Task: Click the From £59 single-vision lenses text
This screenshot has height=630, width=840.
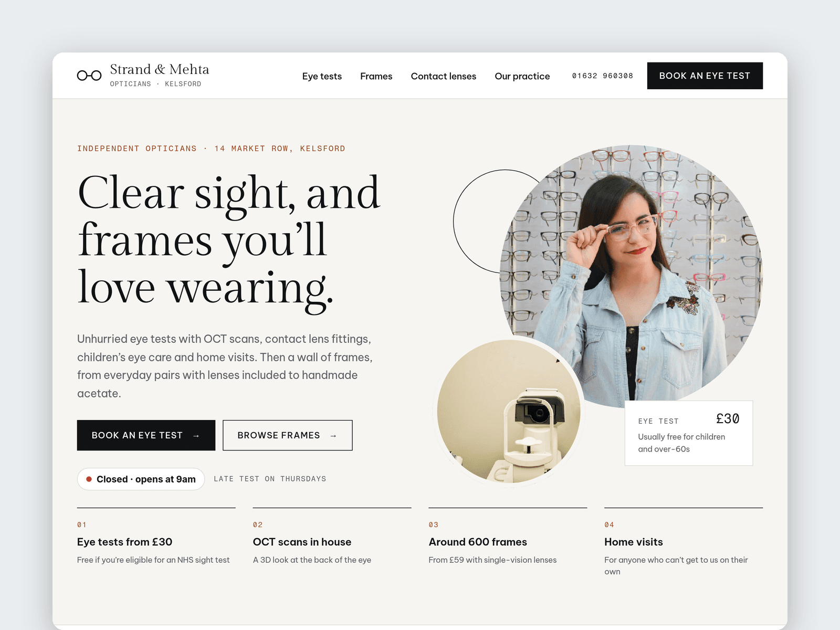Action: click(492, 560)
